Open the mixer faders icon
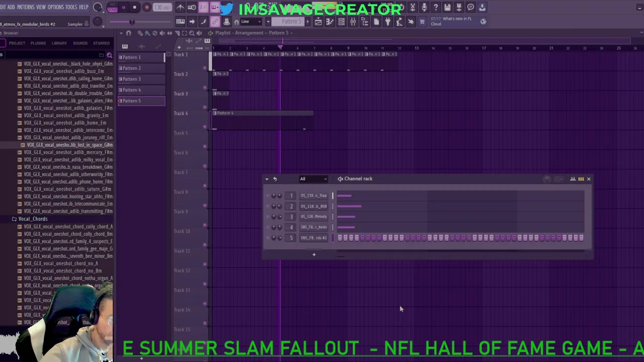644x362 pixels. click(x=353, y=22)
